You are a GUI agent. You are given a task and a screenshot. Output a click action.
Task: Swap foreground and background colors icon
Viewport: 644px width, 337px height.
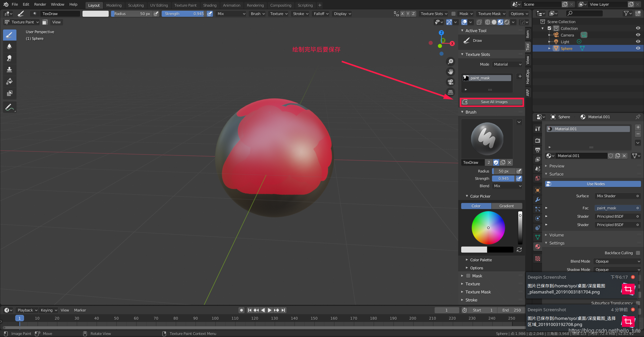(x=519, y=250)
